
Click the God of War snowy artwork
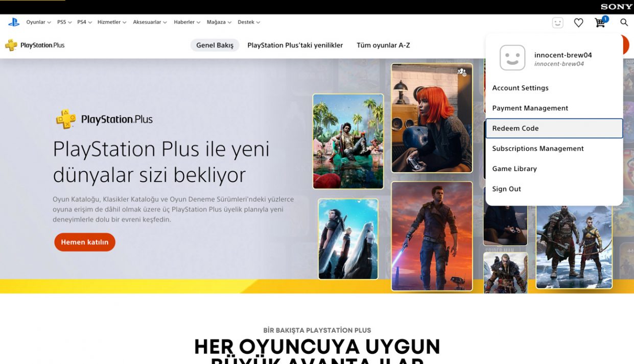pyautogui.click(x=574, y=247)
